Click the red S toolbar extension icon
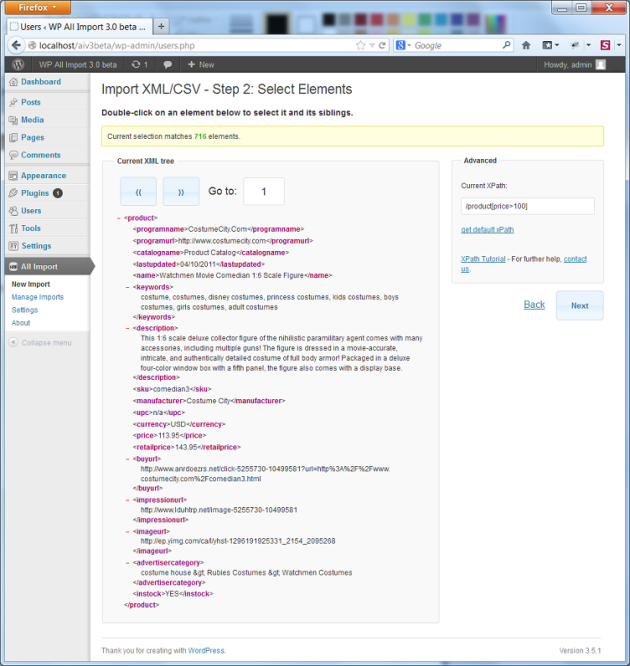The width and height of the screenshot is (630, 666). [x=605, y=45]
